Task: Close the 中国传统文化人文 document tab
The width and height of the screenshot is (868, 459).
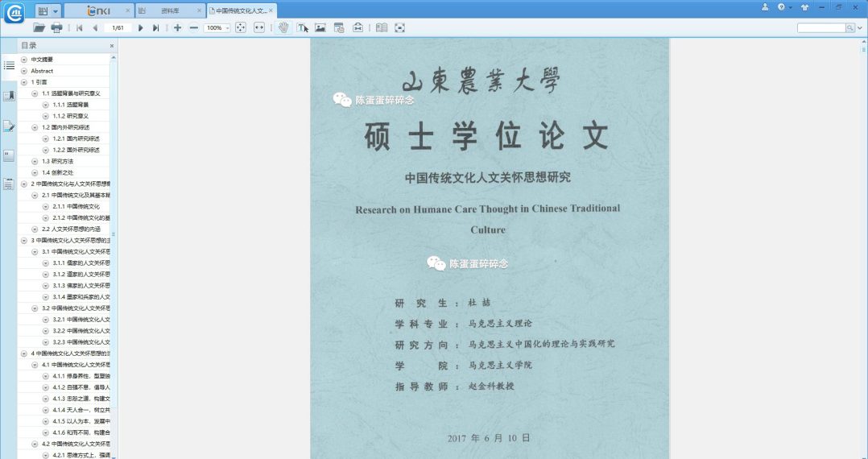Action: pos(271,10)
